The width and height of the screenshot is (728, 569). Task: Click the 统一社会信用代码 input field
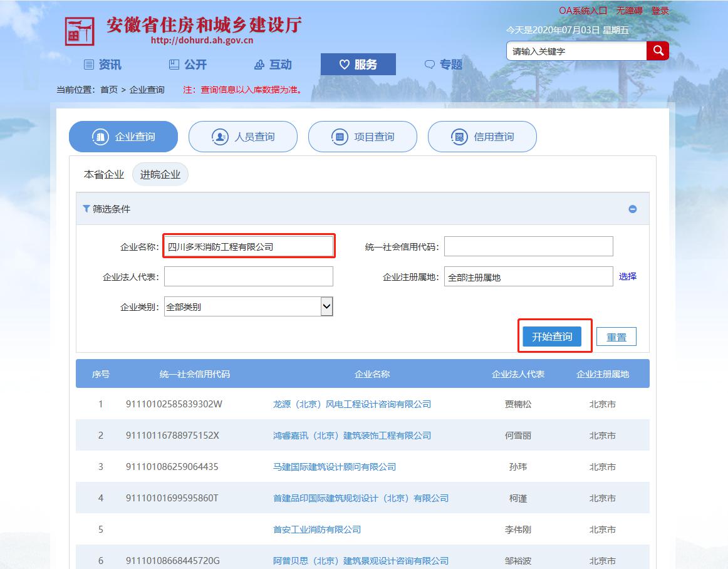click(528, 246)
